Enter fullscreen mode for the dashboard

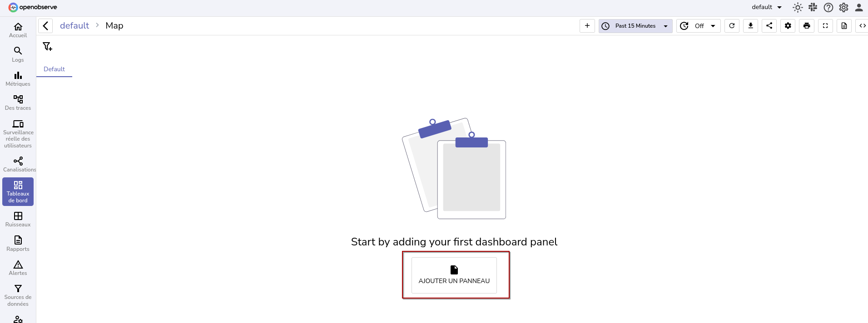825,26
